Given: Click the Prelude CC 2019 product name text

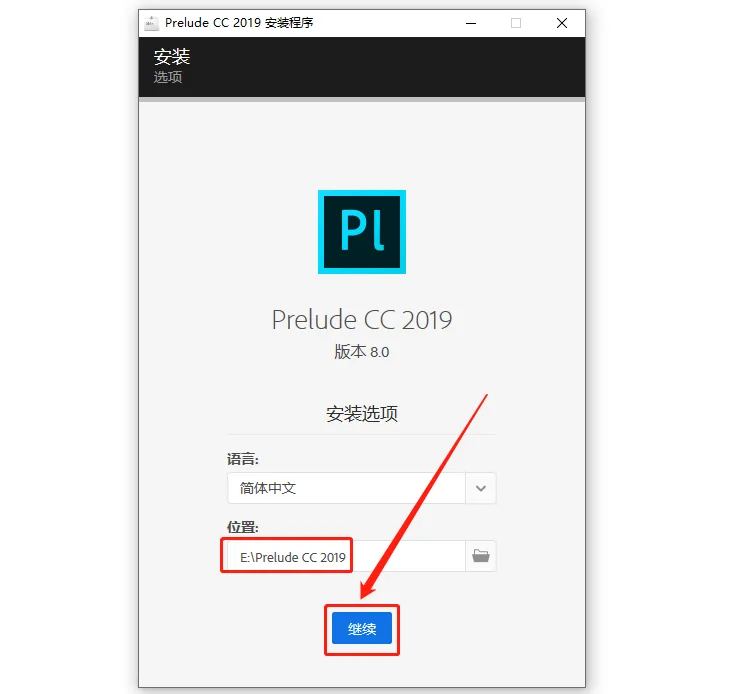Looking at the screenshot, I should 362,320.
